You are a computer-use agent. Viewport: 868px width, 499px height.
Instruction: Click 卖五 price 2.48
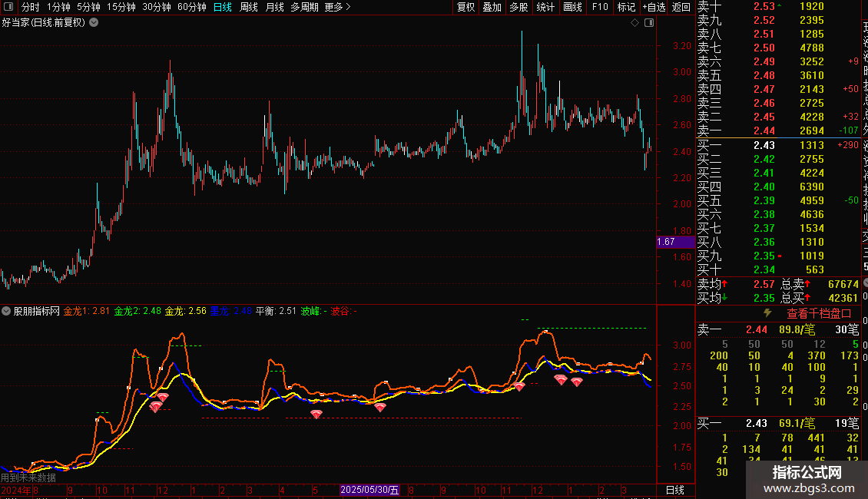[764, 76]
